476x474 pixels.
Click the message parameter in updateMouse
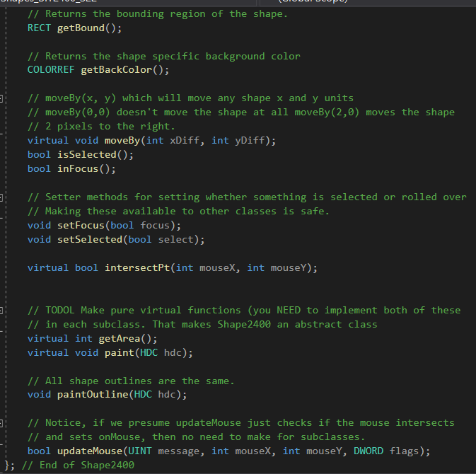click(x=178, y=451)
